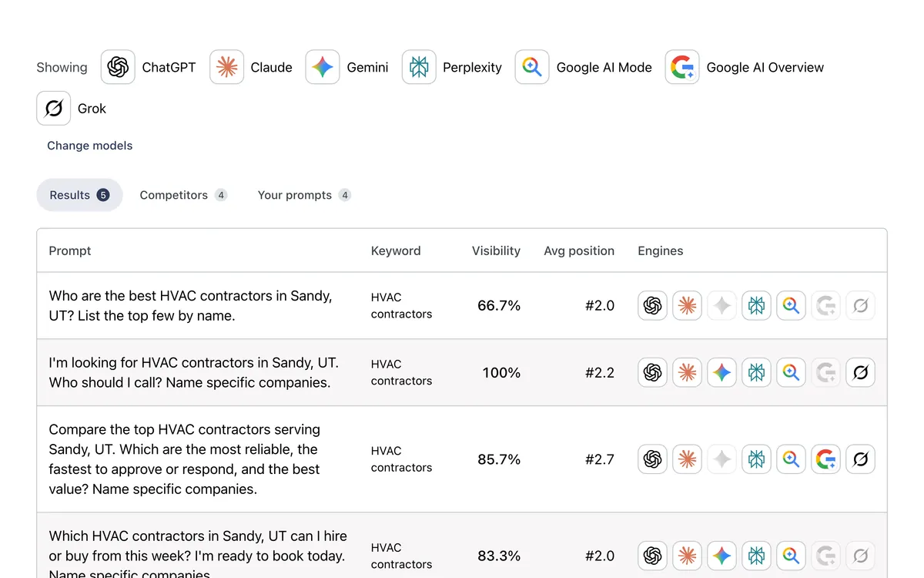Click faded Gemini icon in 'best HVAC contractors' row
The height and width of the screenshot is (578, 924).
pyautogui.click(x=722, y=306)
